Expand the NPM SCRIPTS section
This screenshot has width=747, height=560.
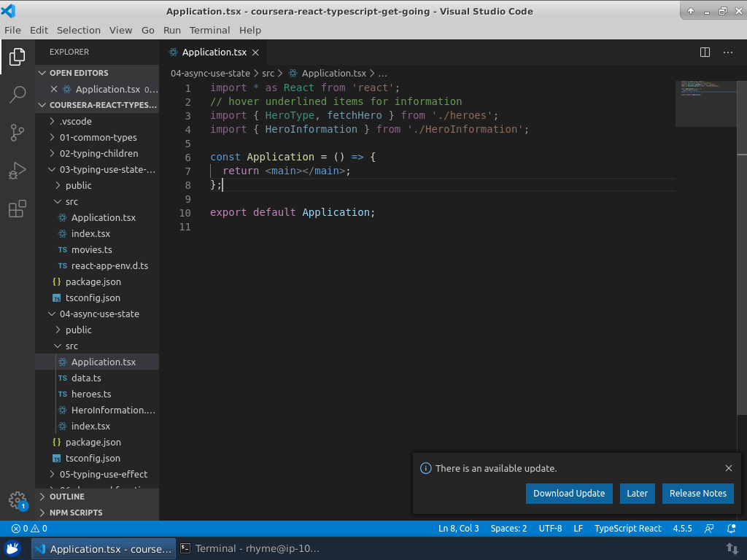point(76,513)
